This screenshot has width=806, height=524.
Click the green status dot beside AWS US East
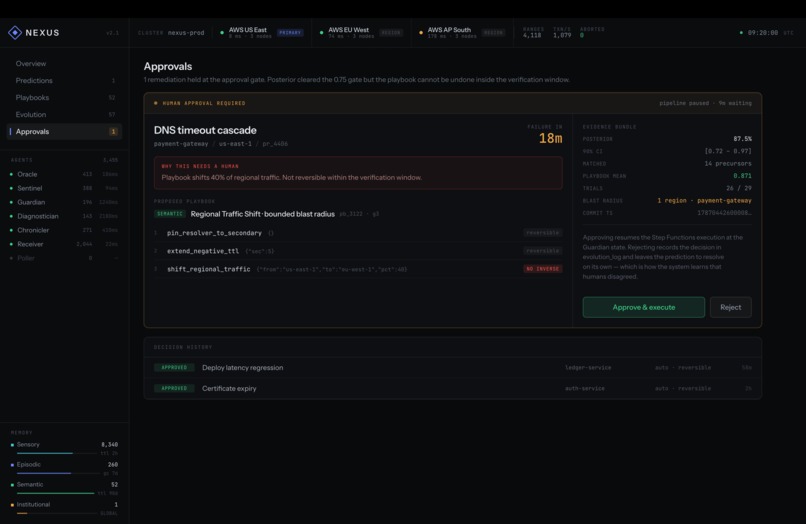coord(222,32)
